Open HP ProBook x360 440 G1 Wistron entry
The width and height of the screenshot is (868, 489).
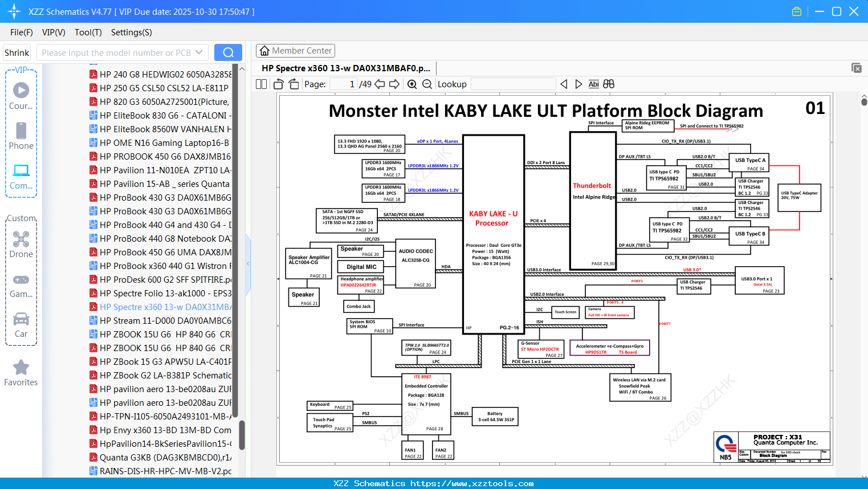tap(161, 266)
